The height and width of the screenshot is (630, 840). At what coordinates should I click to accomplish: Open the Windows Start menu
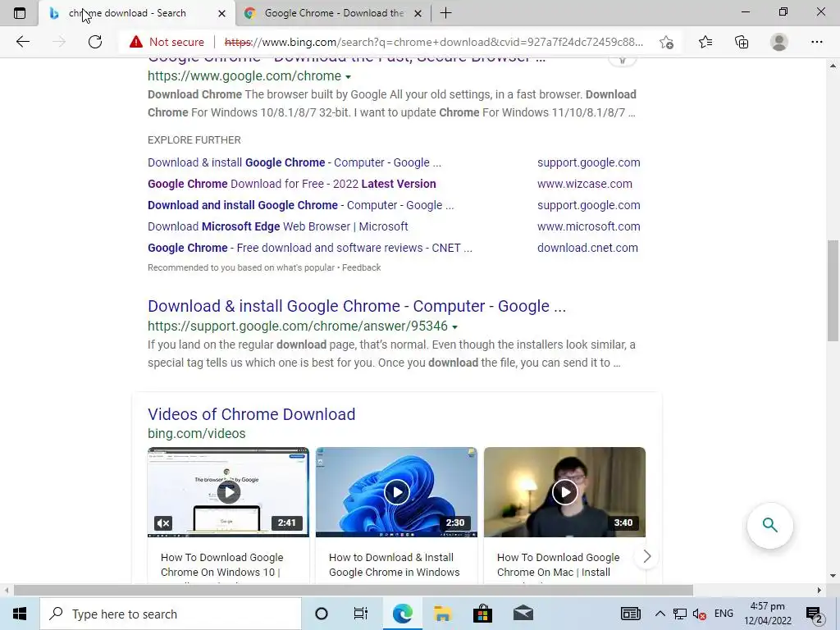click(20, 614)
